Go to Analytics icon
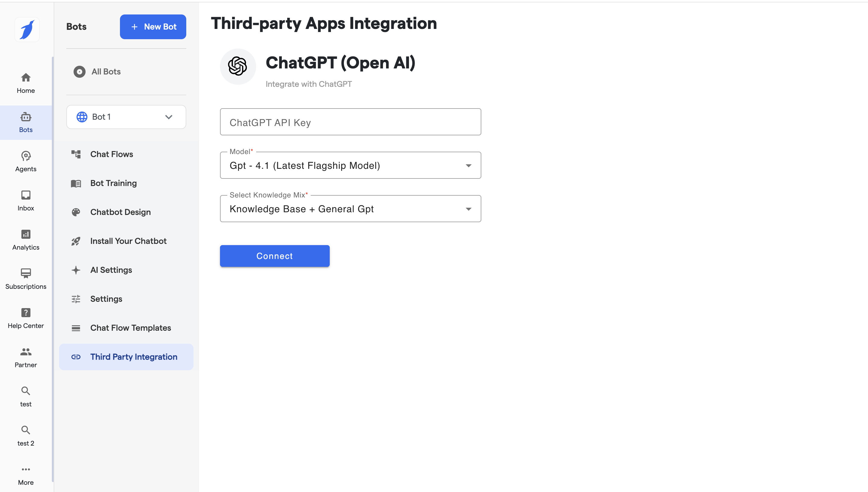Image resolution: width=868 pixels, height=492 pixels. [26, 234]
